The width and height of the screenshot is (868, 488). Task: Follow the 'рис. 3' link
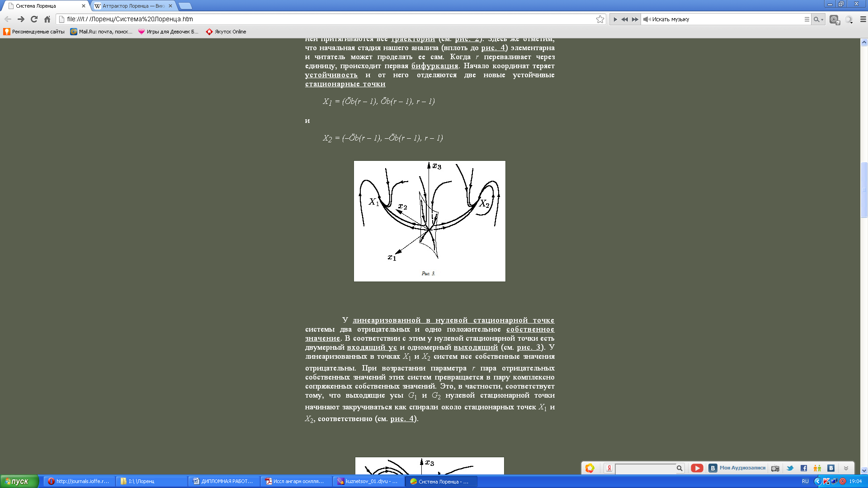pos(528,347)
